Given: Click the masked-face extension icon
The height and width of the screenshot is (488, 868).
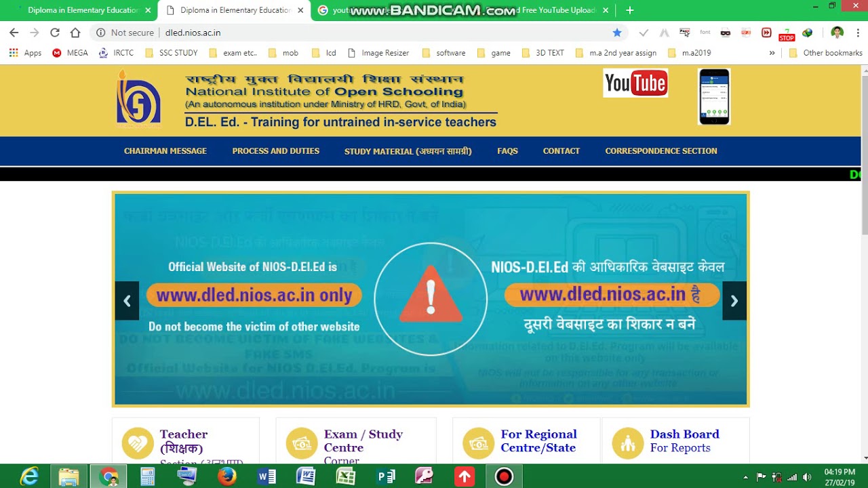Looking at the screenshot, I should pos(726,33).
